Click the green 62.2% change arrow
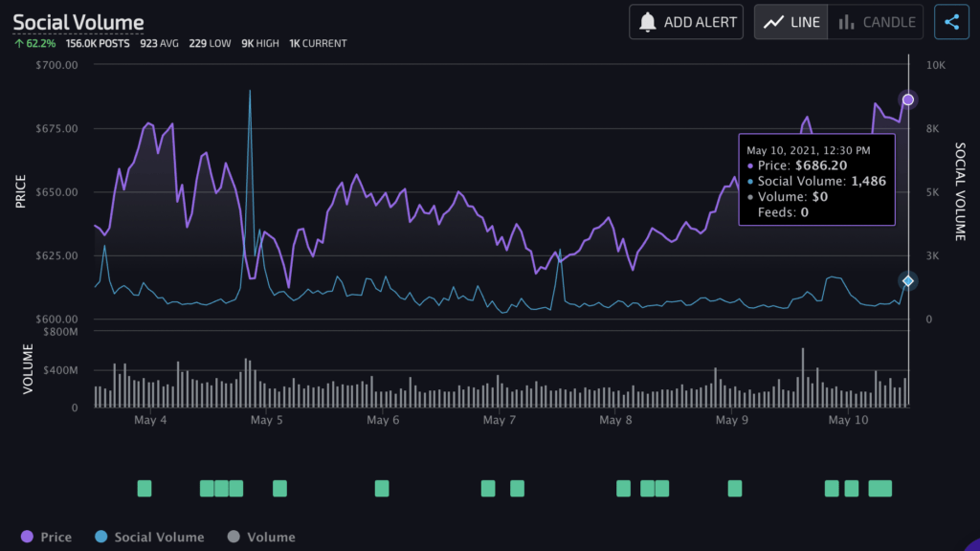980x551 pixels. click(x=18, y=43)
